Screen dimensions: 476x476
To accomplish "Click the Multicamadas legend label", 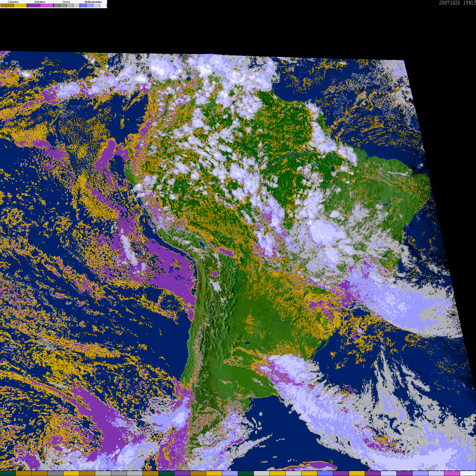I will point(93,2).
